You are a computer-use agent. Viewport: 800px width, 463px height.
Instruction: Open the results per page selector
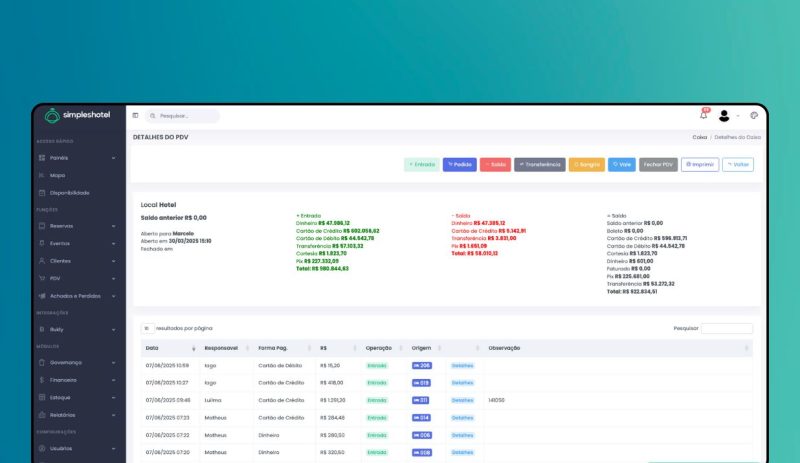click(x=147, y=328)
